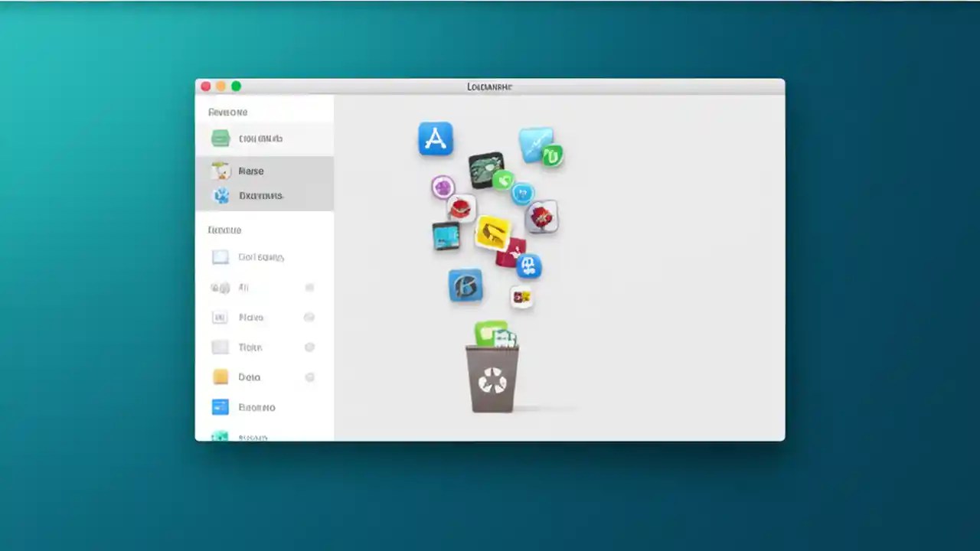Collapse the 'Fenduue' sidebar section
Screen dimensions: 980x551
[x=224, y=230]
